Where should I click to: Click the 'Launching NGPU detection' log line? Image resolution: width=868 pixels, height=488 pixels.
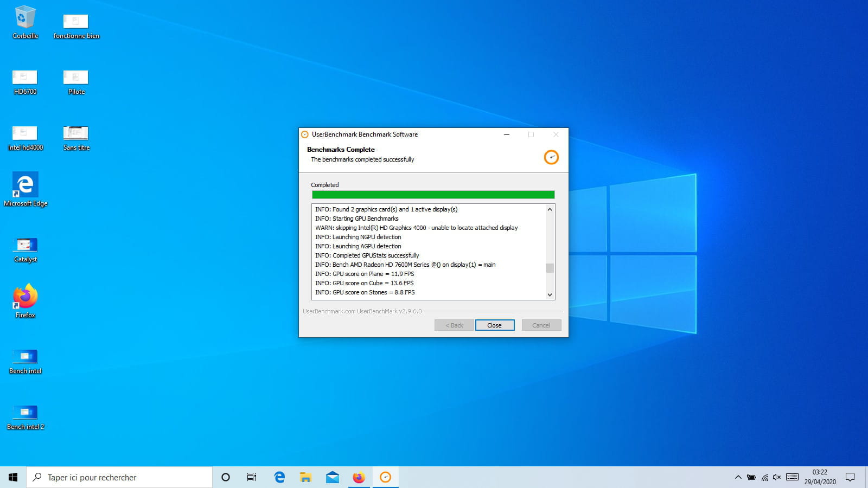click(x=358, y=237)
